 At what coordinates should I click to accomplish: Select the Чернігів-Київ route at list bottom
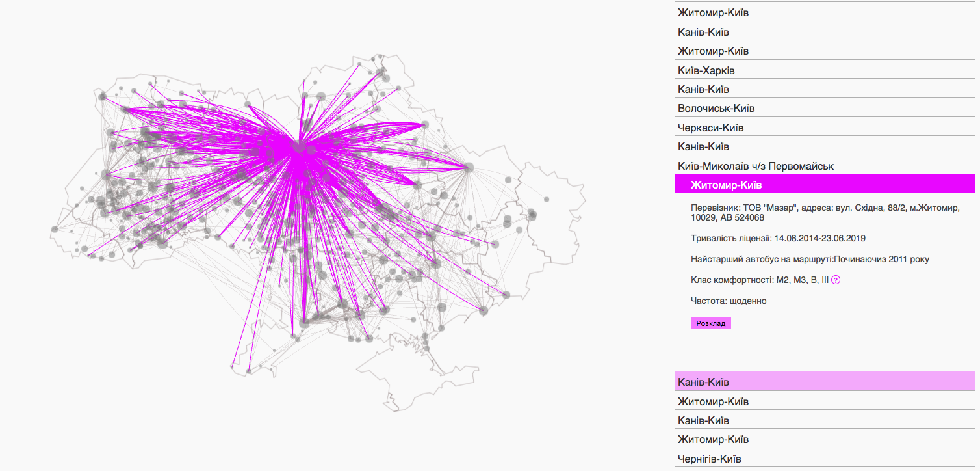pos(709,459)
